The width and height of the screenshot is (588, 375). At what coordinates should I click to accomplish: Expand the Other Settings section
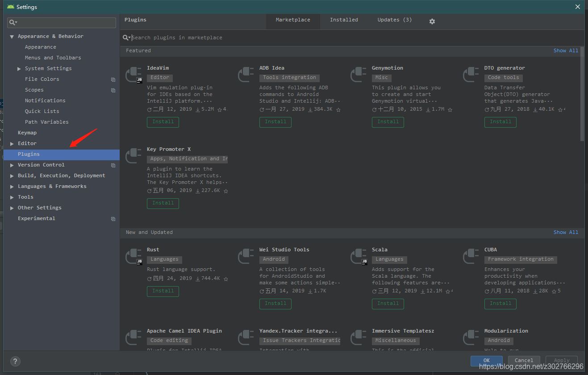[12, 208]
